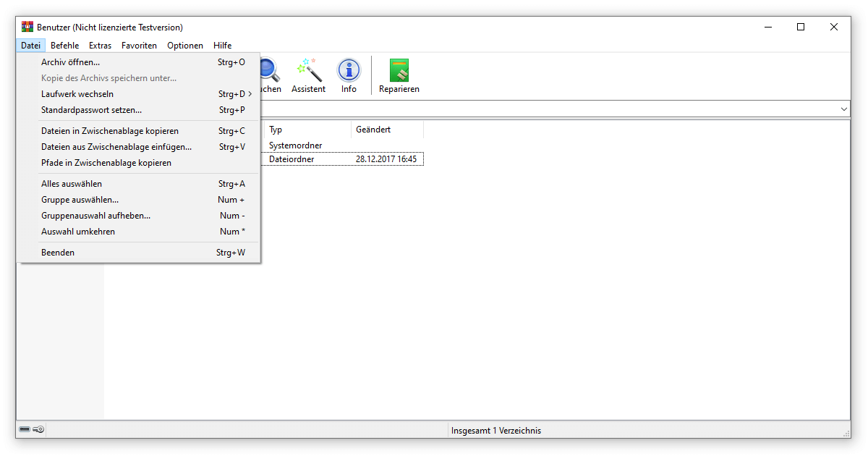Select Archiv öffnen from the menu

(70, 62)
